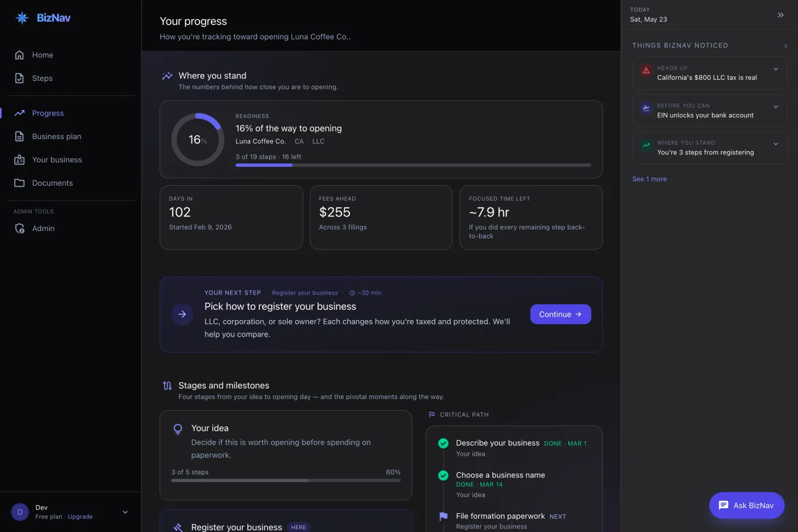This screenshot has height=532, width=798.
Task: Click the red warning triangle Heads Up icon
Action: (646, 71)
